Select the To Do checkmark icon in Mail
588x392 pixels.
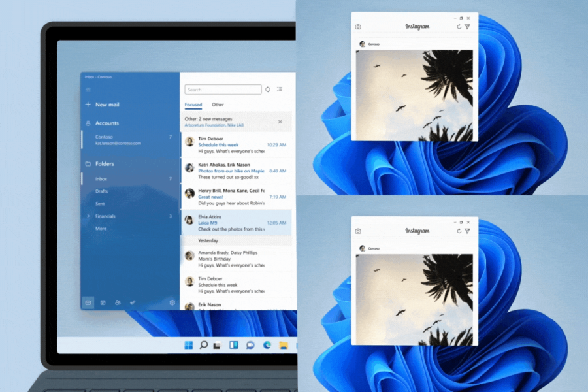pyautogui.click(x=133, y=302)
